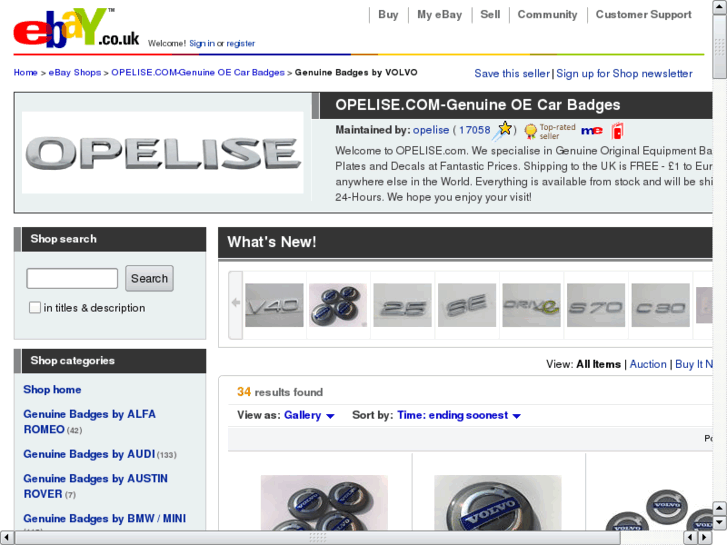Open listing image of single Volvo centre cap
Viewport: 727px width, 545px height.
[x=497, y=502]
